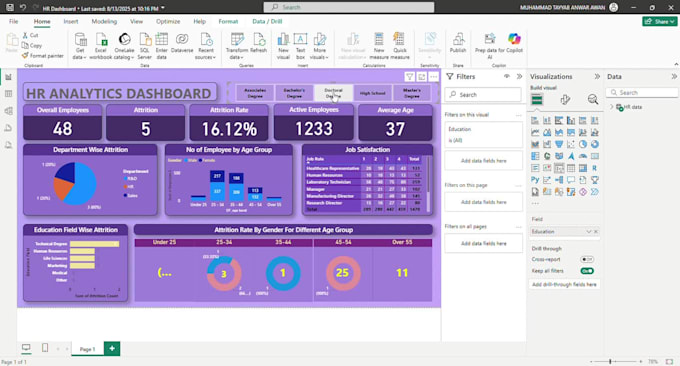Open the title bar file name dropdown
Screen dimensions: 680x366
[x=163, y=8]
